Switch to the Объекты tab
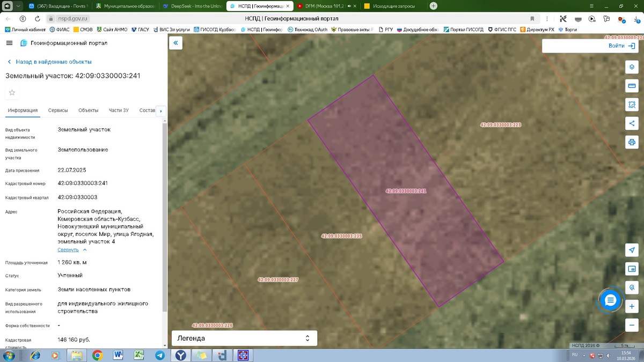This screenshot has height=362, width=644. [x=88, y=110]
